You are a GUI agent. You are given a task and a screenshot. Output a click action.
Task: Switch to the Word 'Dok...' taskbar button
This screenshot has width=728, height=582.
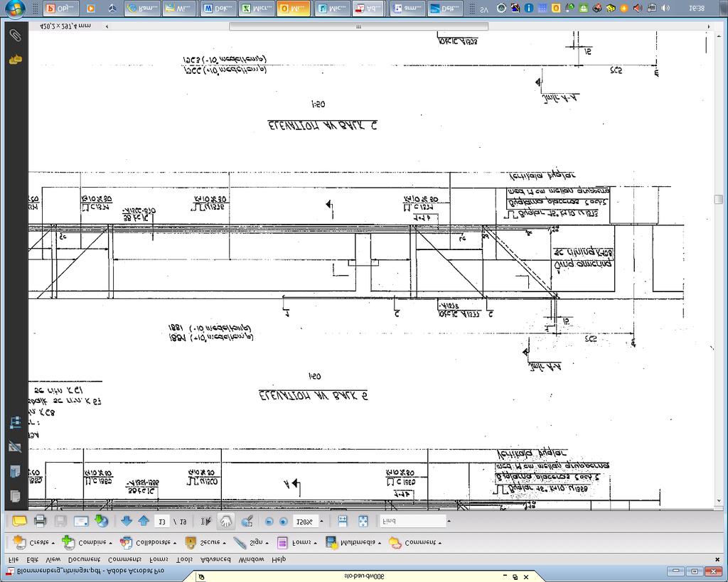coord(219,9)
